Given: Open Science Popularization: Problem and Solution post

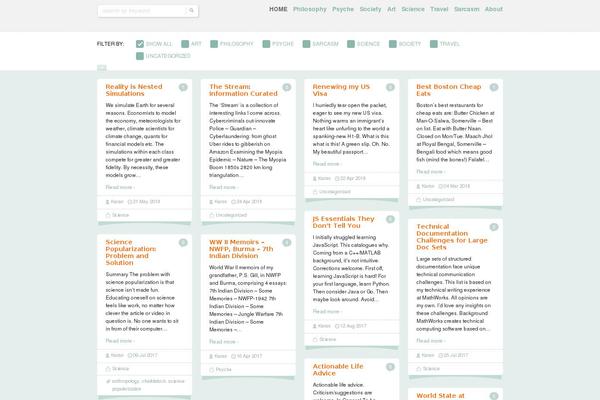Looking at the screenshot, I should click(131, 252).
